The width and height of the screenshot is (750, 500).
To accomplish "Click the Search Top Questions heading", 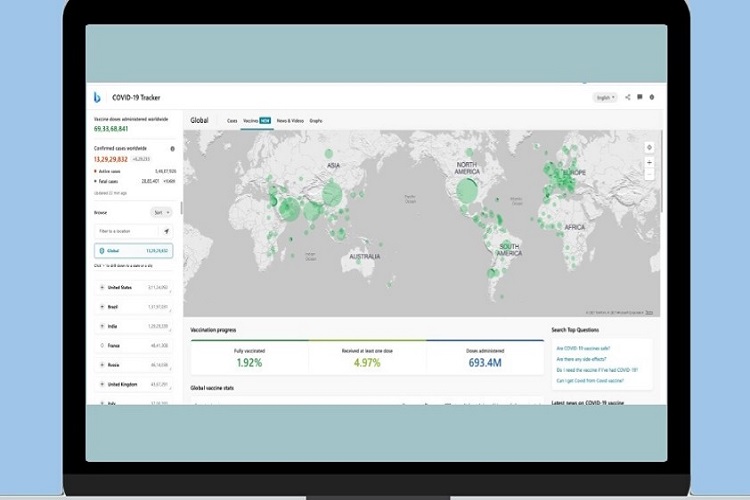I will click(575, 330).
